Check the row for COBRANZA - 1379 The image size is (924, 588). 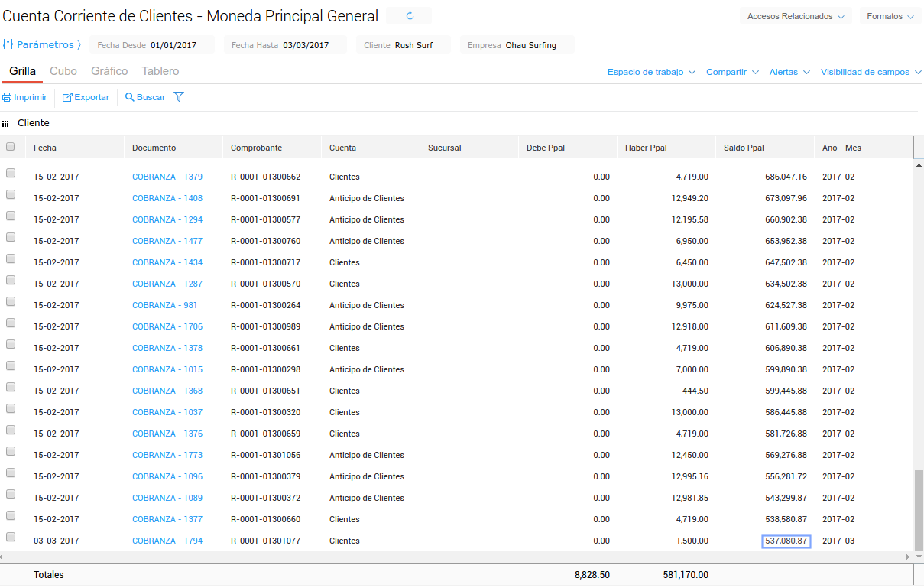coord(11,174)
